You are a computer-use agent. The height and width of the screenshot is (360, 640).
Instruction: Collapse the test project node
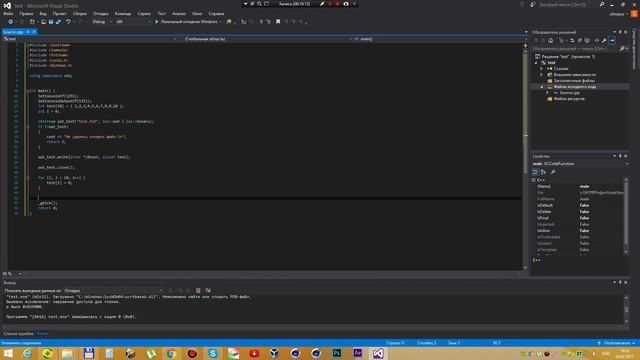537,62
